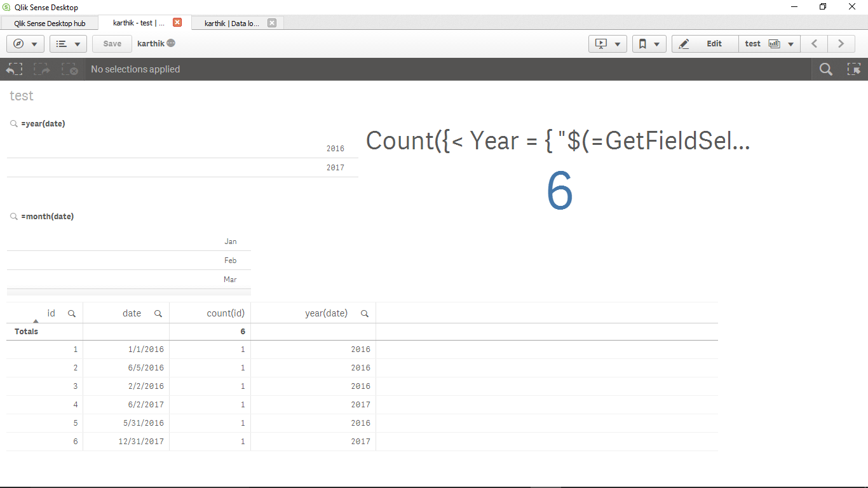Close the karthik - test tab
Image resolution: width=868 pixels, height=488 pixels.
(x=177, y=22)
